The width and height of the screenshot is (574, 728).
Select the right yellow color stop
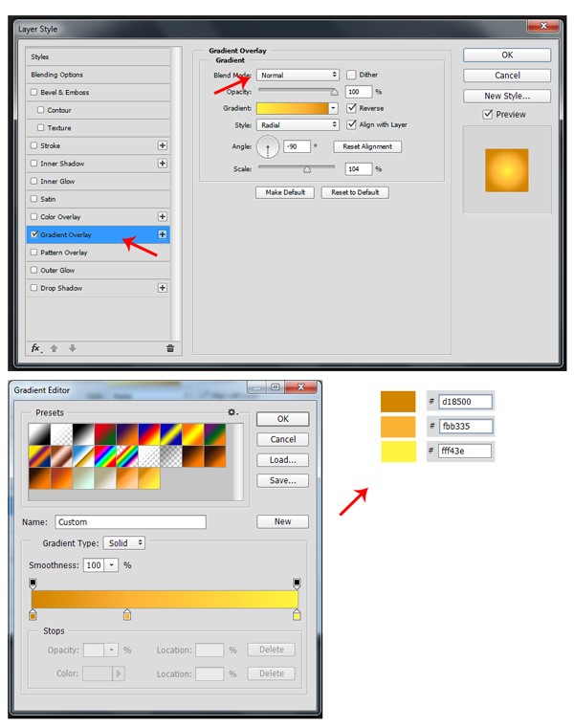click(297, 615)
